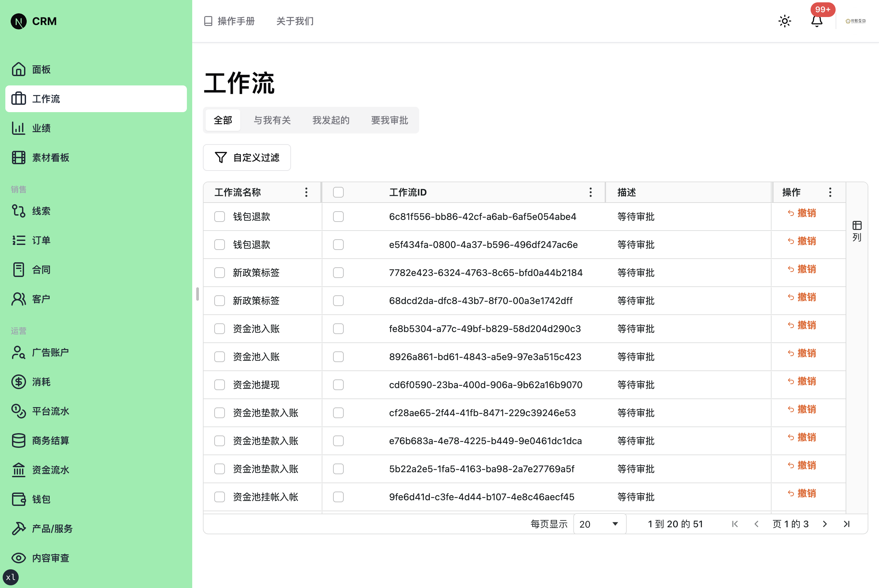Click the 线索 leads icon

[19, 211]
